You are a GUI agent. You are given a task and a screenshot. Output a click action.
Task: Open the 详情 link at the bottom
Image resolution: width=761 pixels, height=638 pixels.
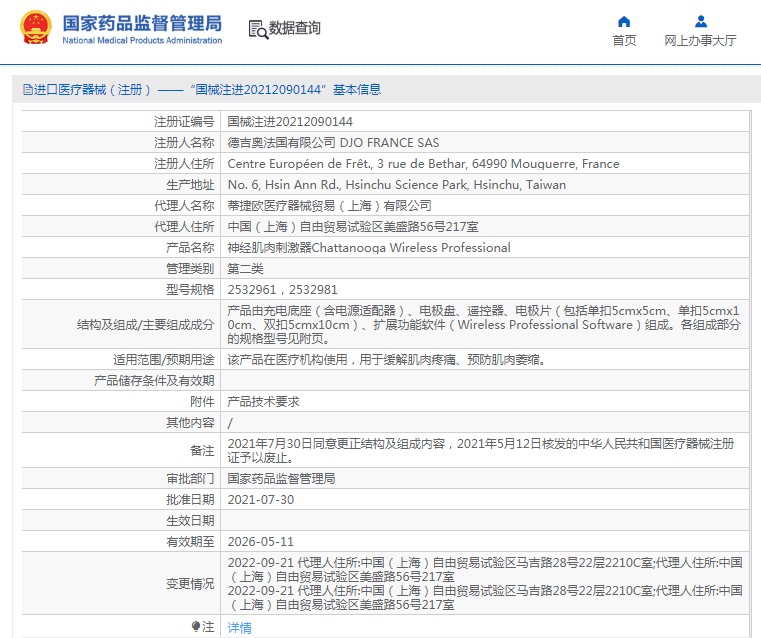point(239,627)
